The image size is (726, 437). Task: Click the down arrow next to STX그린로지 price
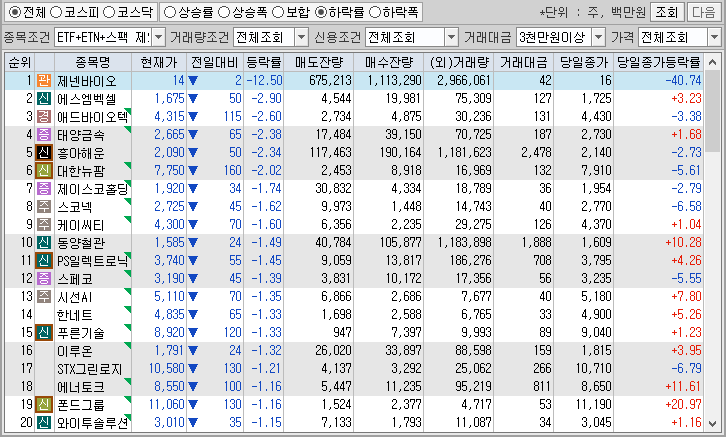tap(193, 369)
